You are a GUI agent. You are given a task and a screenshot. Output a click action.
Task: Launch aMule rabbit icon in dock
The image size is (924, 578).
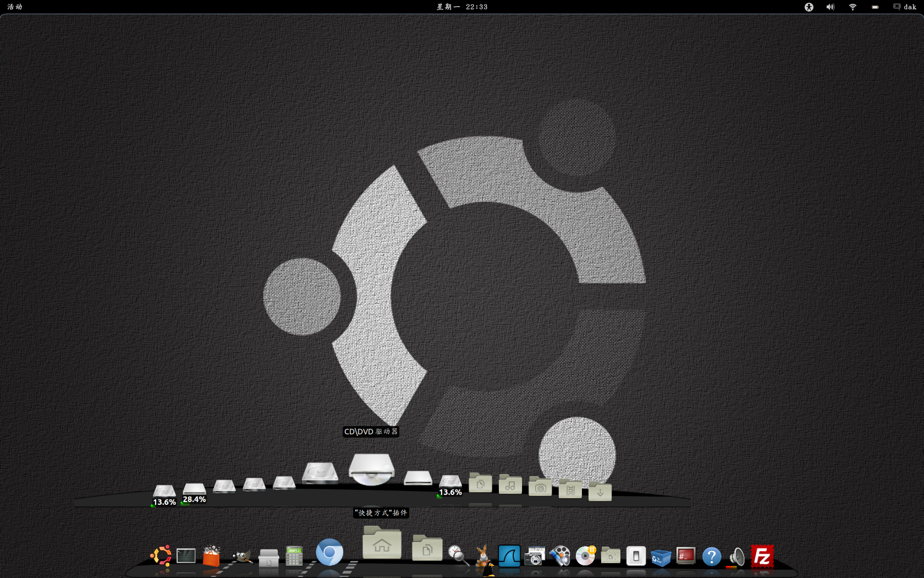click(x=483, y=555)
